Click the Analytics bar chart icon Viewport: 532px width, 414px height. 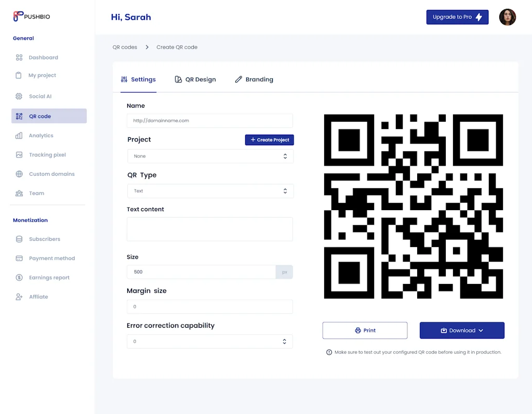tap(19, 136)
